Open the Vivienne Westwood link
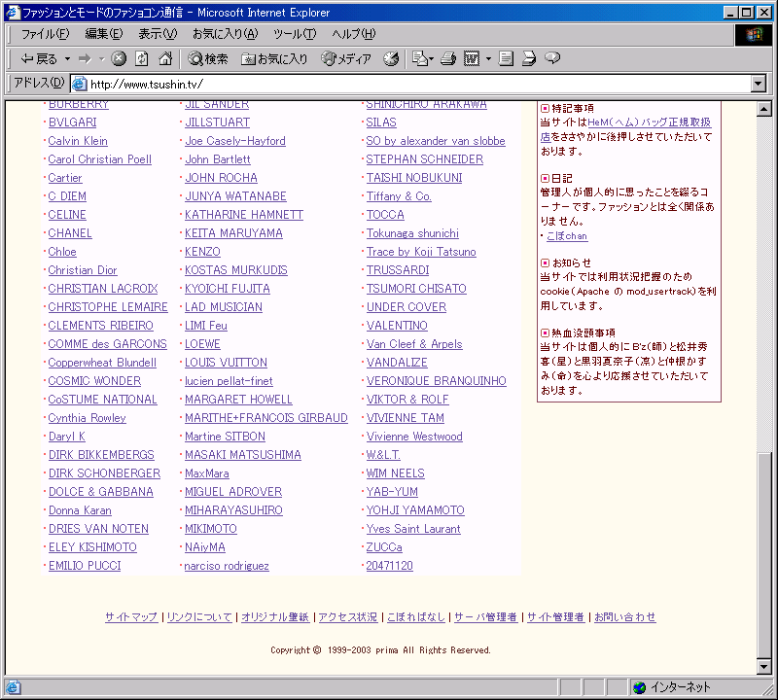Screen dimensions: 778x700 (414, 437)
